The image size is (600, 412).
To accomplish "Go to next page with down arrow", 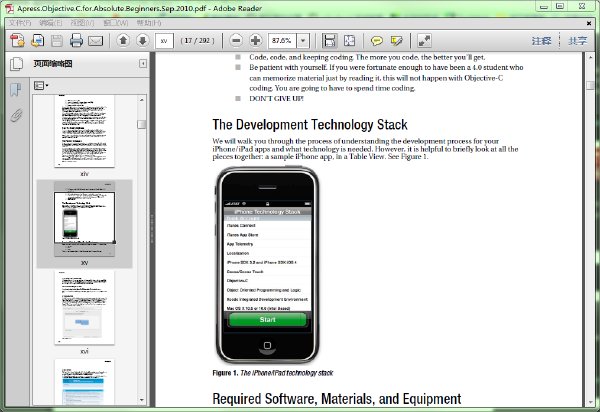I will pos(142,40).
